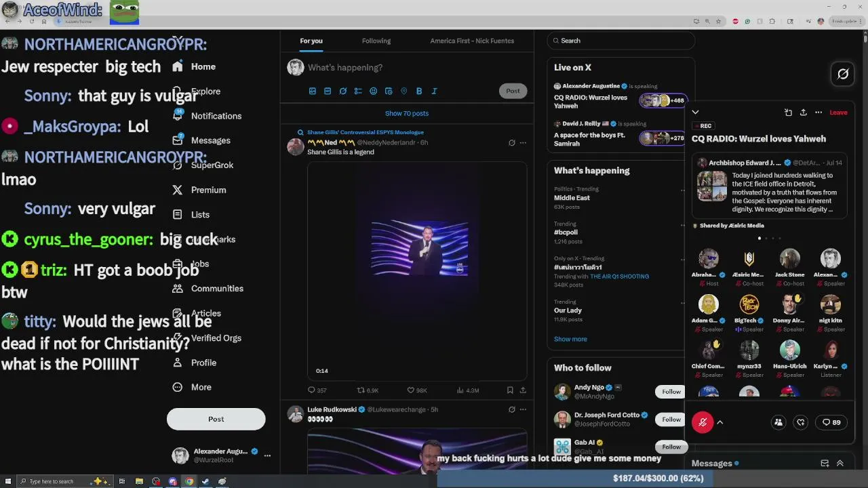The height and width of the screenshot is (488, 868).
Task: Share the Space using its share icon
Action: [804, 113]
